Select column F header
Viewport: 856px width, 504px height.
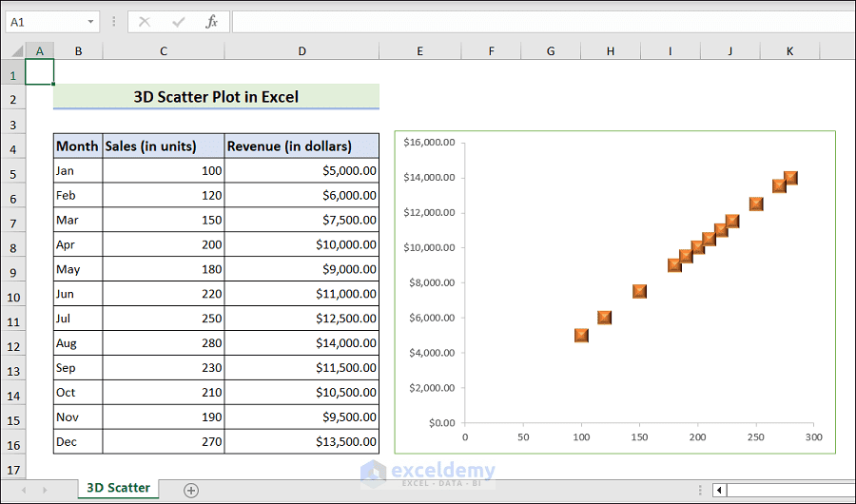(492, 51)
